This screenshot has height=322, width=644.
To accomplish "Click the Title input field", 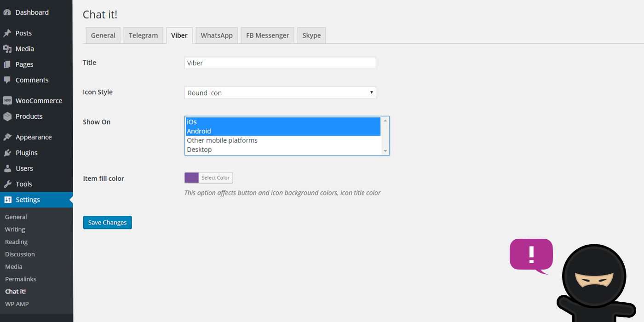I will point(280,63).
